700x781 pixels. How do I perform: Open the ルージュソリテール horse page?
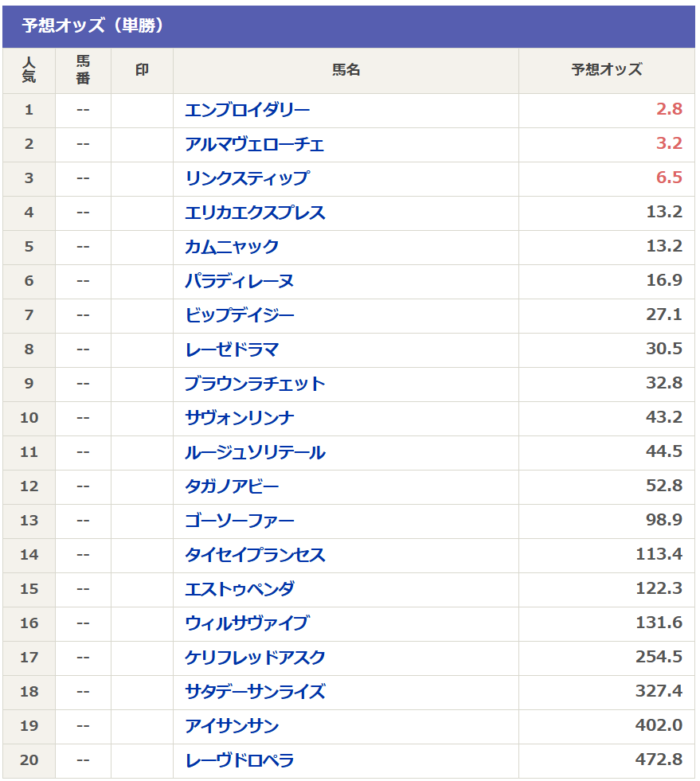coord(255,452)
